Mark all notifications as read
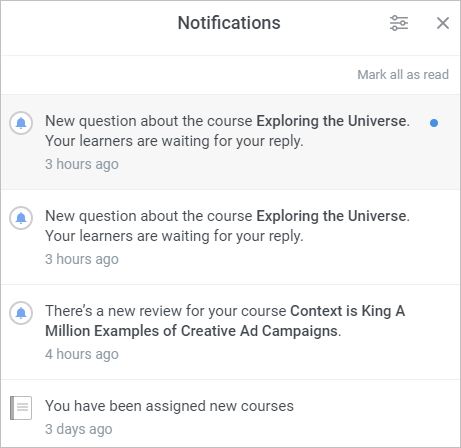Screen dimensions: 461x448 (403, 75)
